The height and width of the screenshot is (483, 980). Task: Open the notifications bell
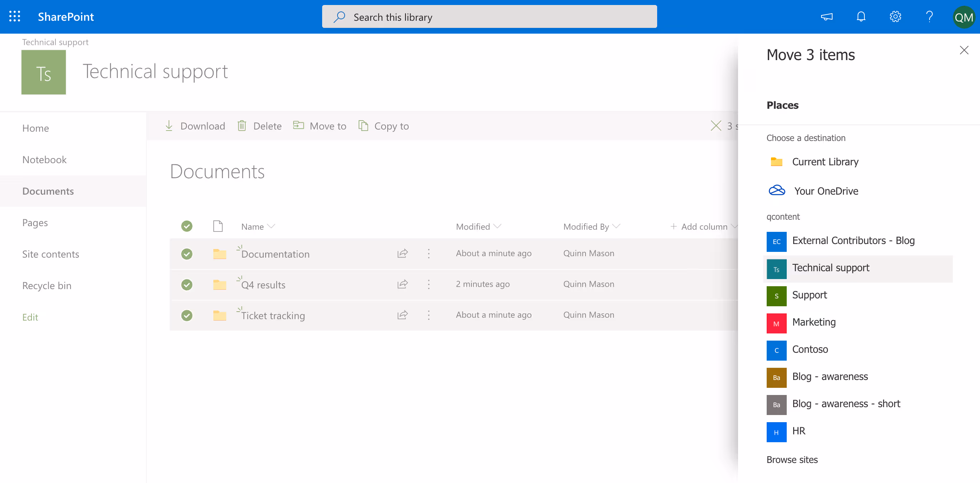point(861,16)
